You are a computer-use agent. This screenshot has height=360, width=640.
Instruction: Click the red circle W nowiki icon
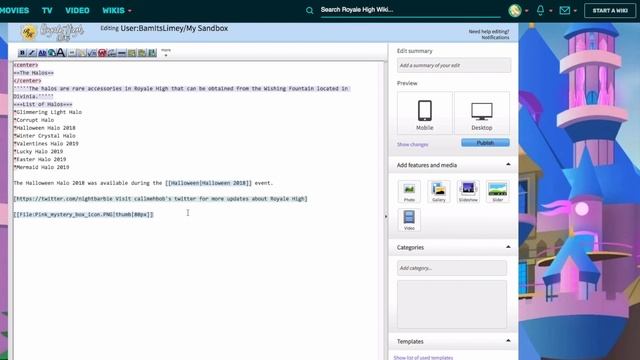click(102, 53)
